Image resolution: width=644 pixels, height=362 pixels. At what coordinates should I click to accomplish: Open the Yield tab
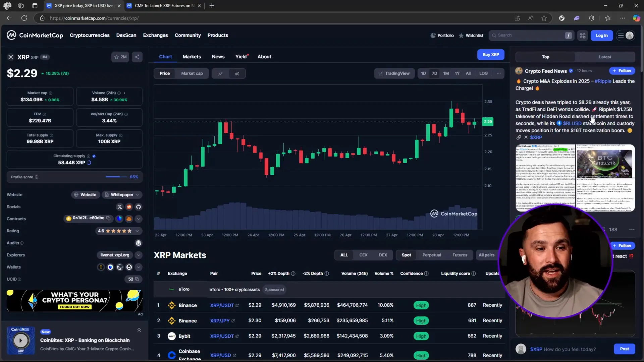241,57
